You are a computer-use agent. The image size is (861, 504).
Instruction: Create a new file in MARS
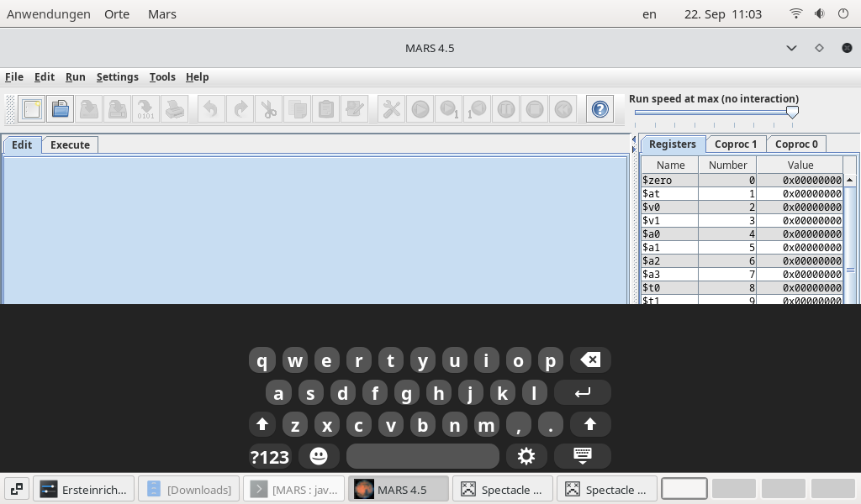click(32, 108)
